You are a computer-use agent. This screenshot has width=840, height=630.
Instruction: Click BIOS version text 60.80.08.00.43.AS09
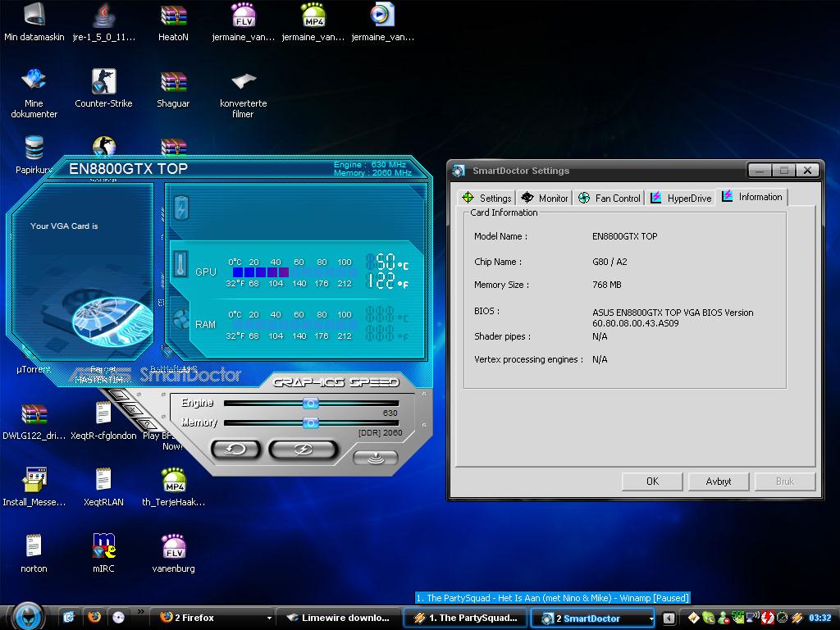click(635, 323)
